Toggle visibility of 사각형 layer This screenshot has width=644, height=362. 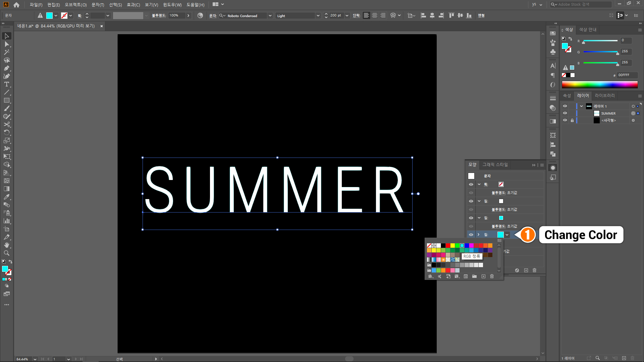click(x=565, y=120)
